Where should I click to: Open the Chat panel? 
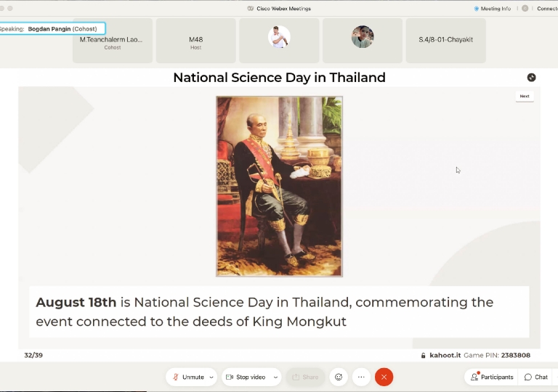click(x=536, y=377)
